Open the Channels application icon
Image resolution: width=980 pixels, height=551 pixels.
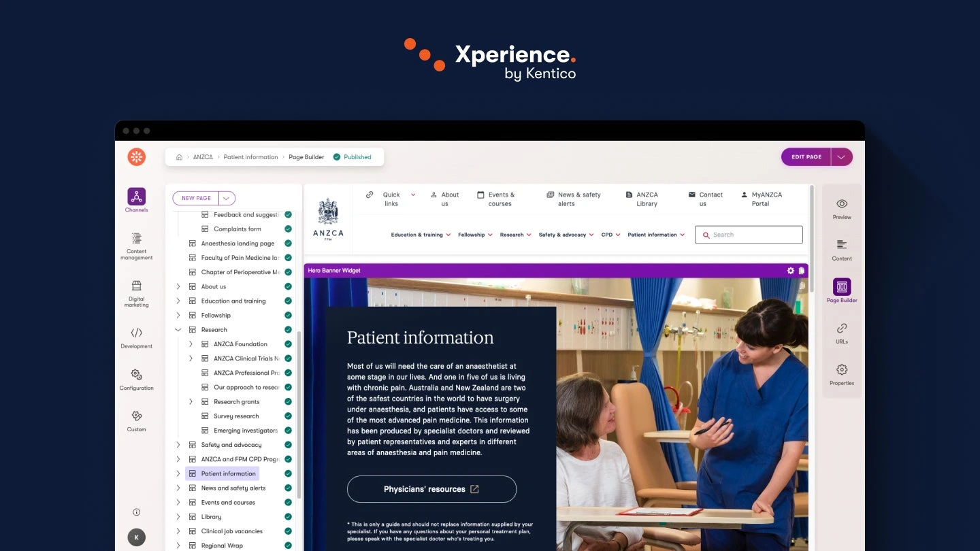coord(136,197)
